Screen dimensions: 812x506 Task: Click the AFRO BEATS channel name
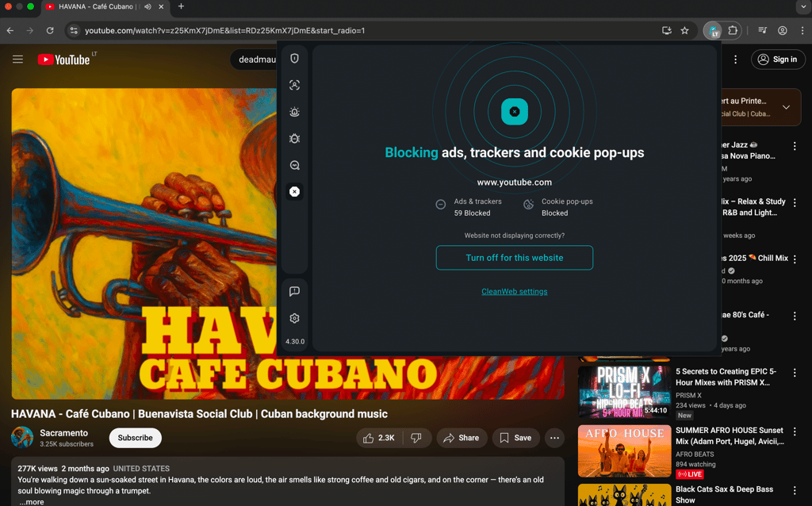[x=695, y=454]
